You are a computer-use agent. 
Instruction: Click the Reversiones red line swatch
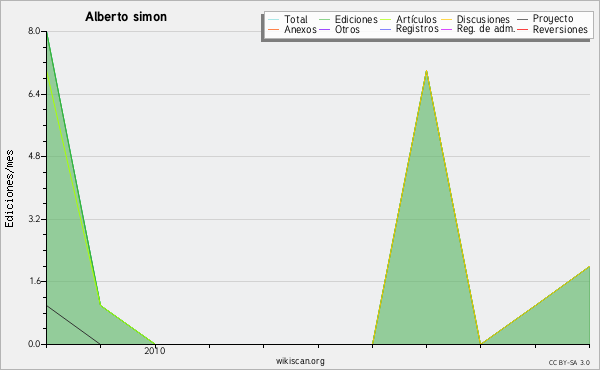[x=522, y=29]
